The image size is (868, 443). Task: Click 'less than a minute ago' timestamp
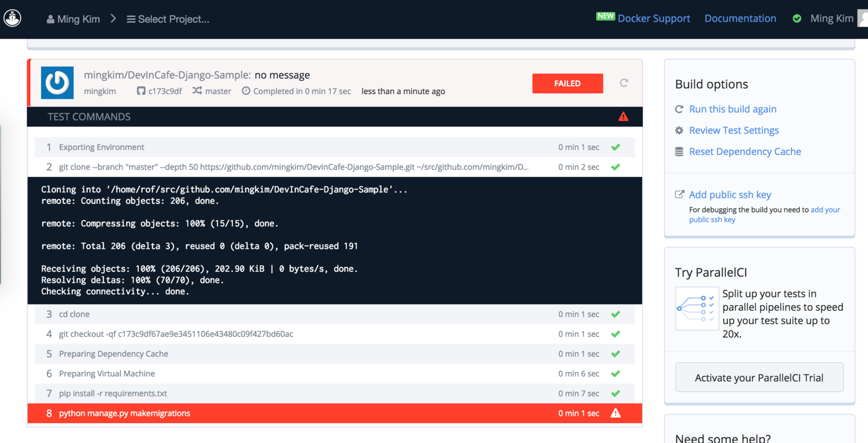(x=403, y=91)
